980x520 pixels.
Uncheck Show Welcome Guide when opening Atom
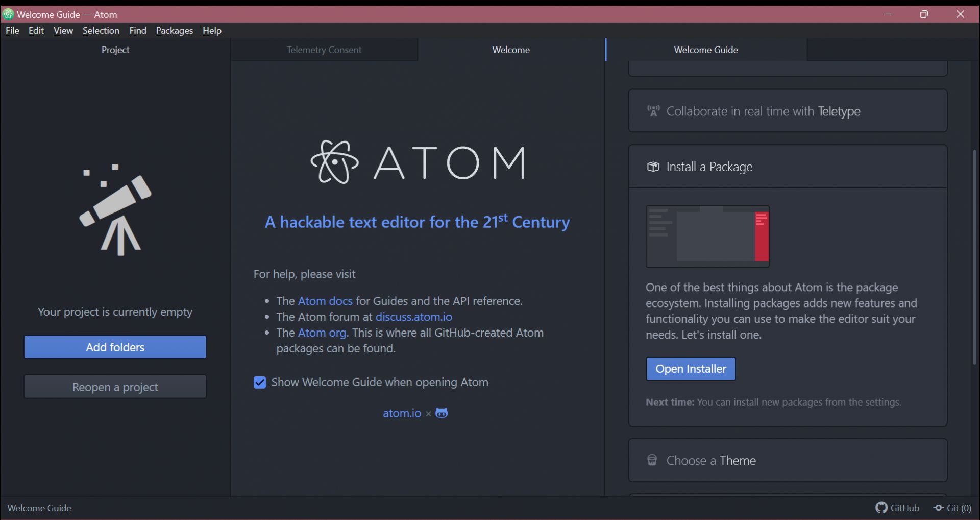click(x=260, y=383)
